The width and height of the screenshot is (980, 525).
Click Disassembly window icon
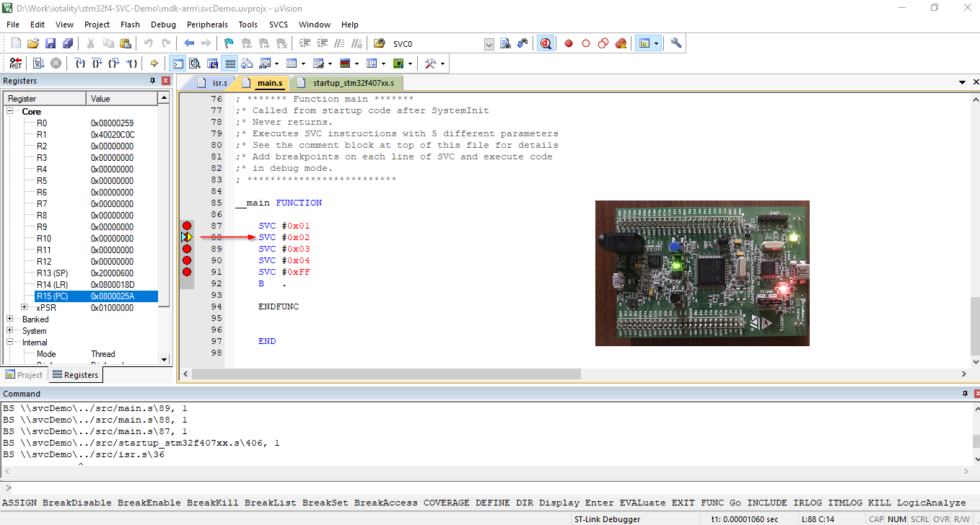195,63
